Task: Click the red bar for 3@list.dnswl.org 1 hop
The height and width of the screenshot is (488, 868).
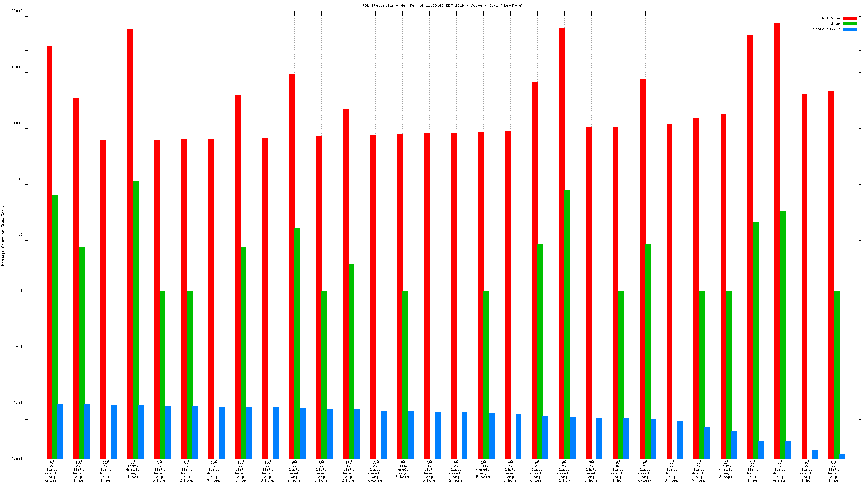Action: (130, 244)
